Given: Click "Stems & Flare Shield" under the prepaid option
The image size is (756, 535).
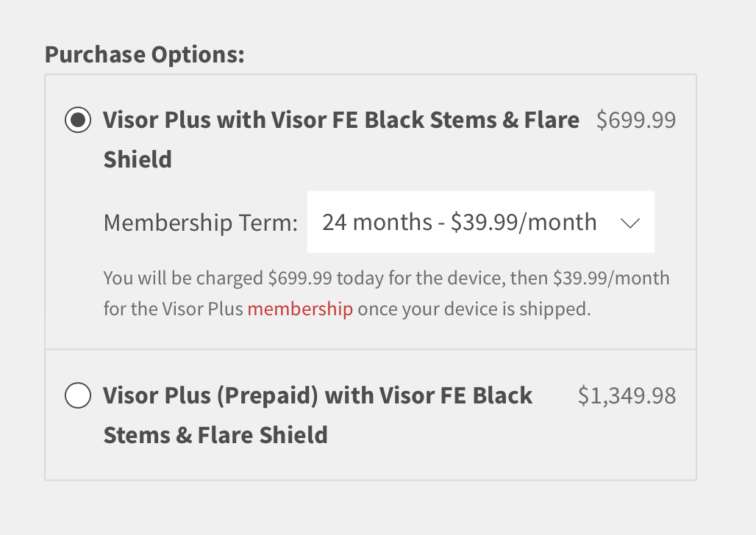Looking at the screenshot, I should click(215, 435).
